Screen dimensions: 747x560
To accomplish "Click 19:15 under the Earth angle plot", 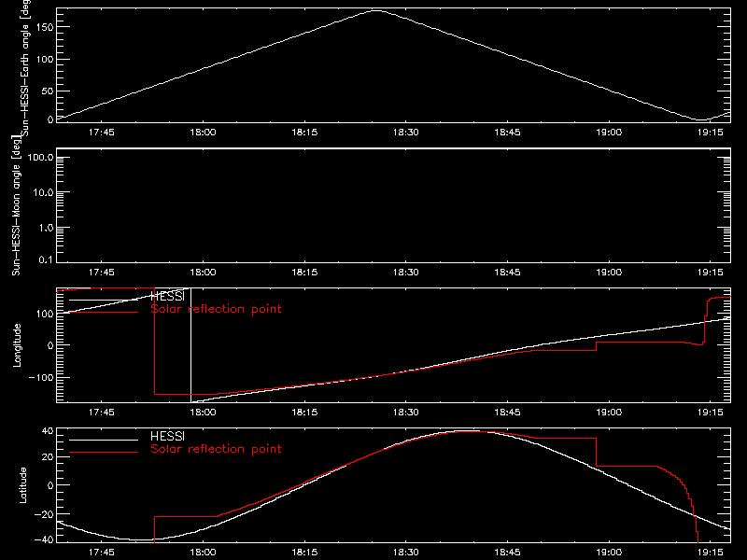I will pos(711,133).
